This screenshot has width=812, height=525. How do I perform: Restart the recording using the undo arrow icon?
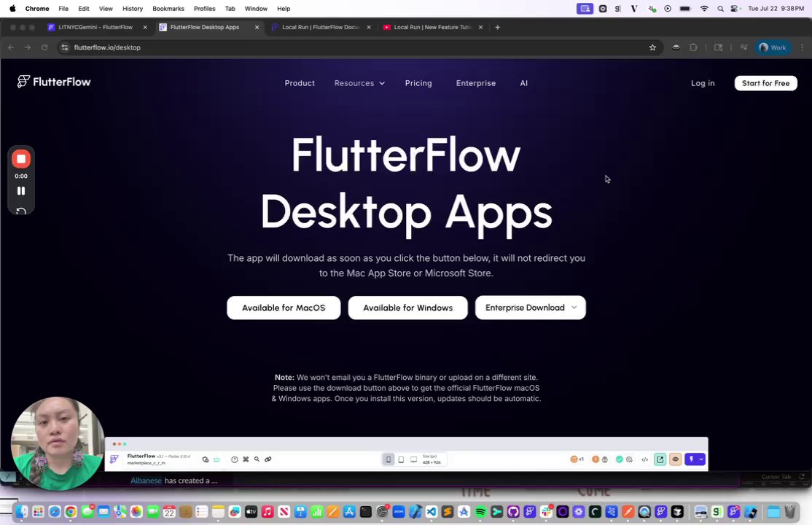coord(21,211)
